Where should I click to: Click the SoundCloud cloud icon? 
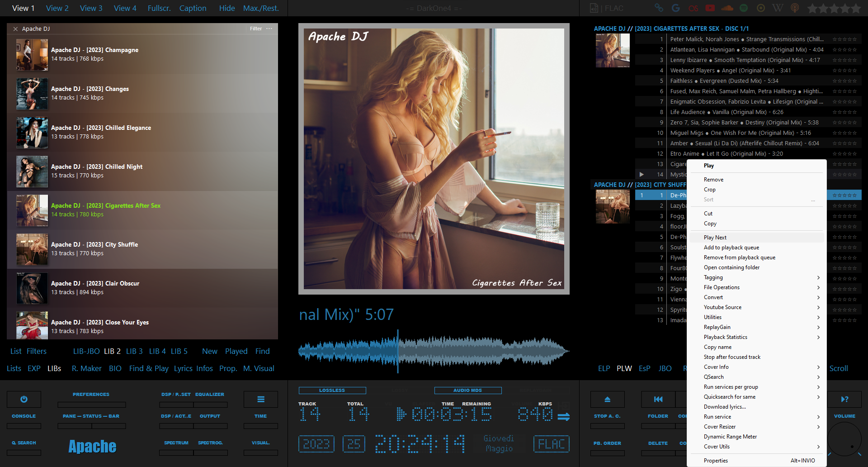[x=727, y=8]
